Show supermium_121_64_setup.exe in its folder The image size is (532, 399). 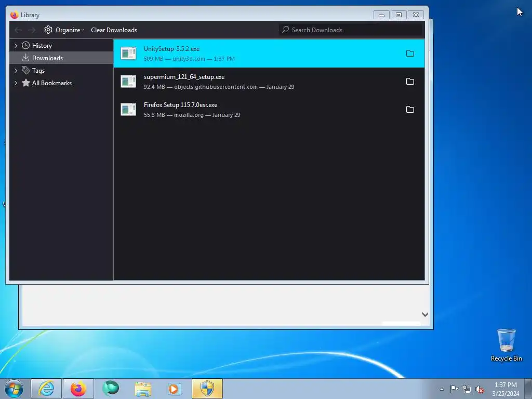[410, 82]
